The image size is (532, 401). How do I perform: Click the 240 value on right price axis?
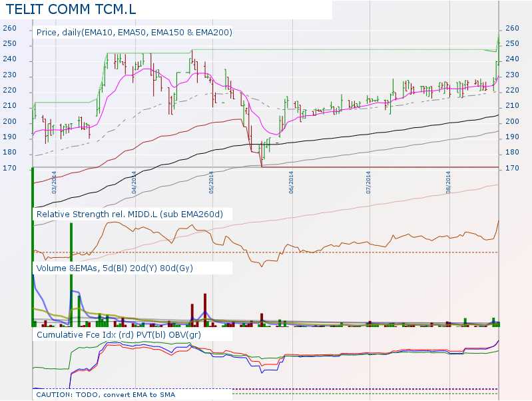tap(512, 59)
